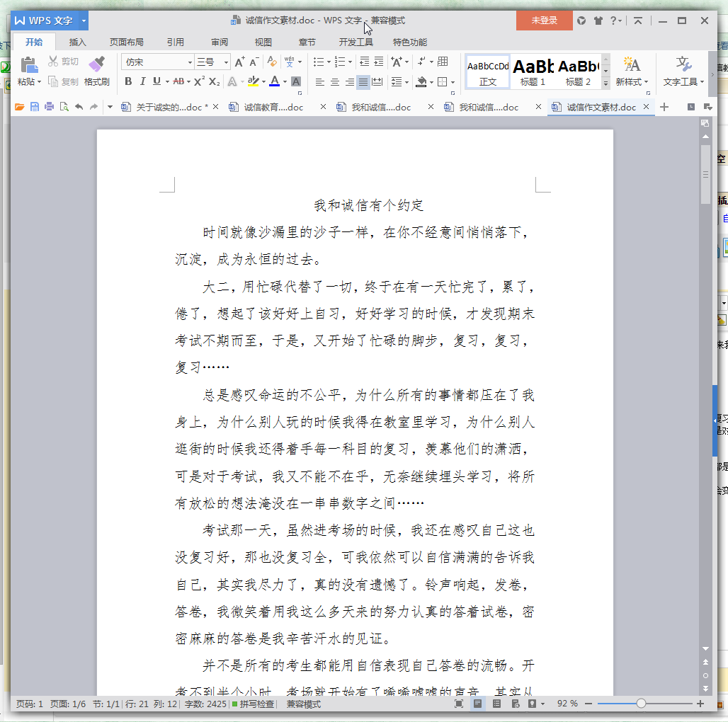The height and width of the screenshot is (722, 728).
Task: Decrease paragraph indent
Action: coord(365,62)
